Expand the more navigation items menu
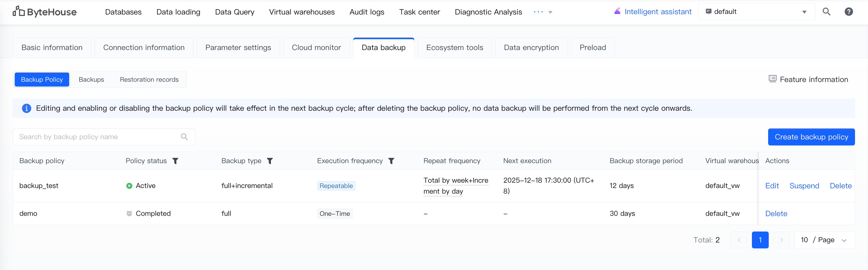 [543, 12]
